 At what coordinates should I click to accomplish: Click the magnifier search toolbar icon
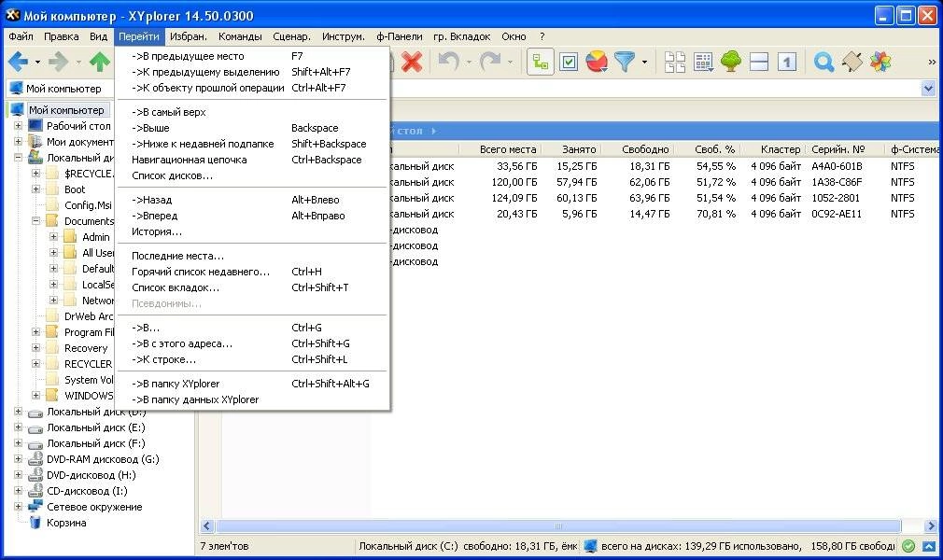[823, 62]
